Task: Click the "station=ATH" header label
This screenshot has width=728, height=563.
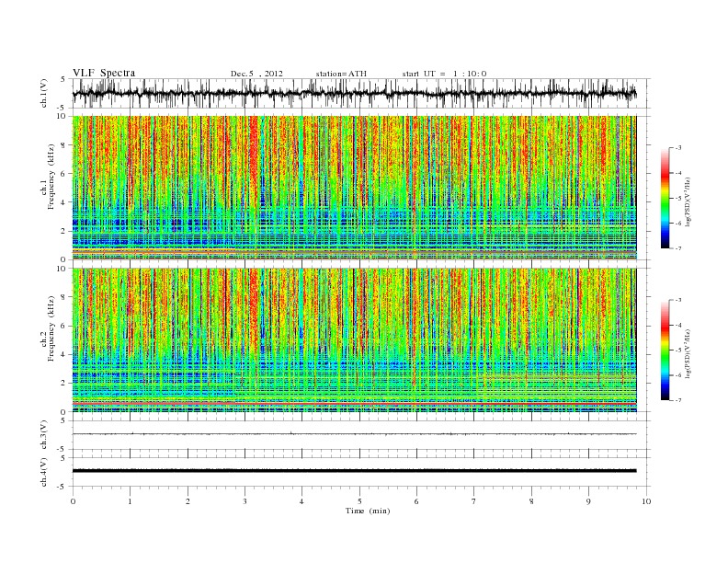Action: pos(341,74)
